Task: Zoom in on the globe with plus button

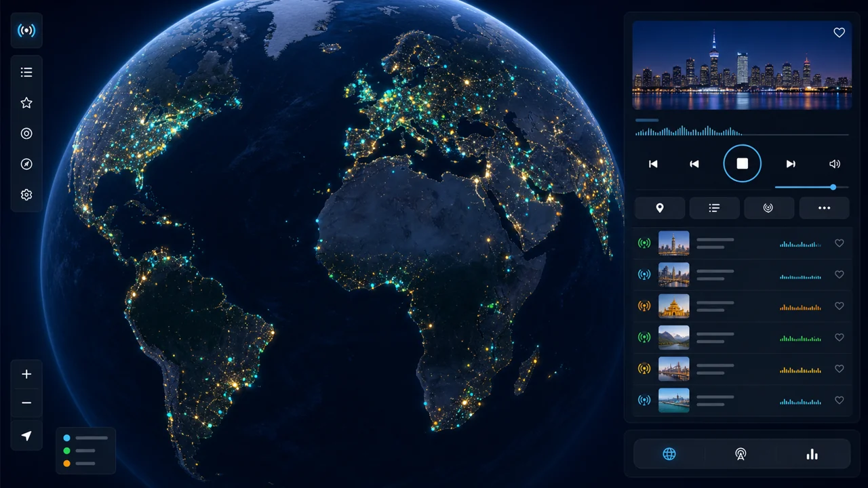Action: [26, 374]
